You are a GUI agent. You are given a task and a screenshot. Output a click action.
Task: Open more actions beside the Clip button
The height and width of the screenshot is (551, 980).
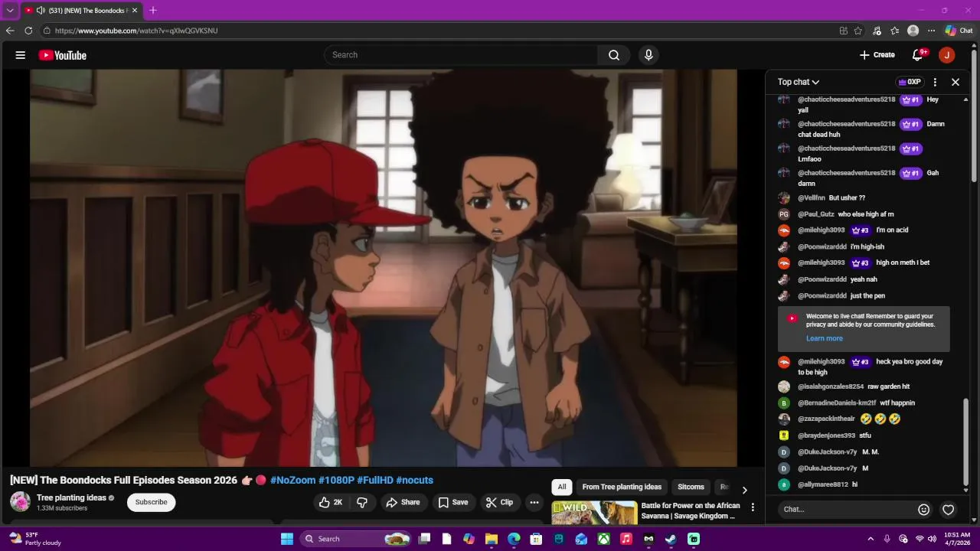tap(534, 502)
